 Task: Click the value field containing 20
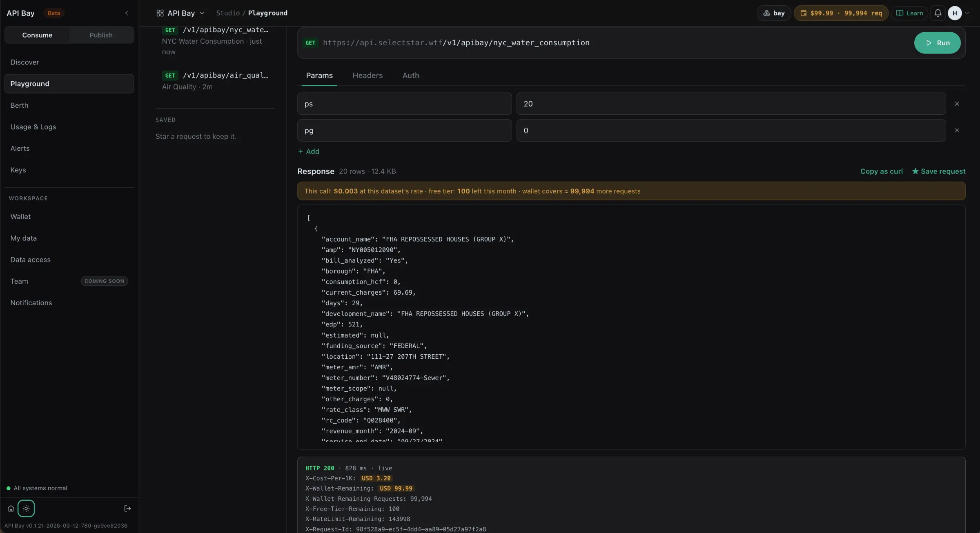pyautogui.click(x=731, y=104)
